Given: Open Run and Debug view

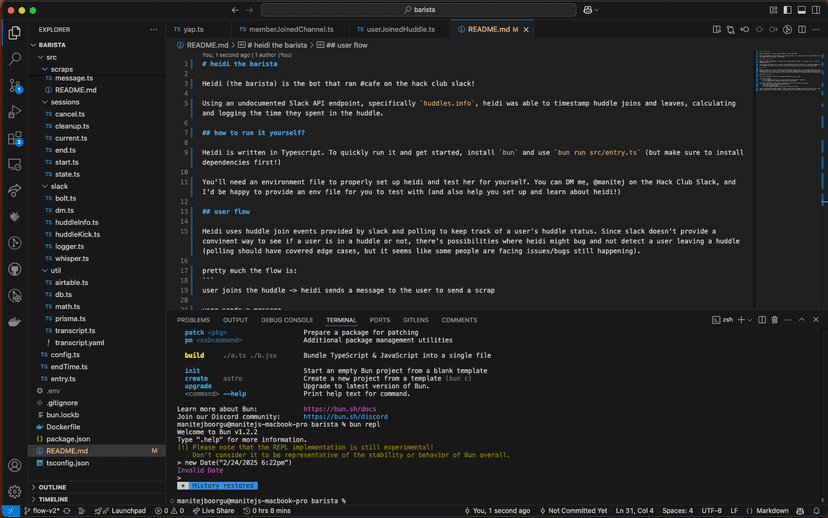Looking at the screenshot, I should [x=14, y=112].
